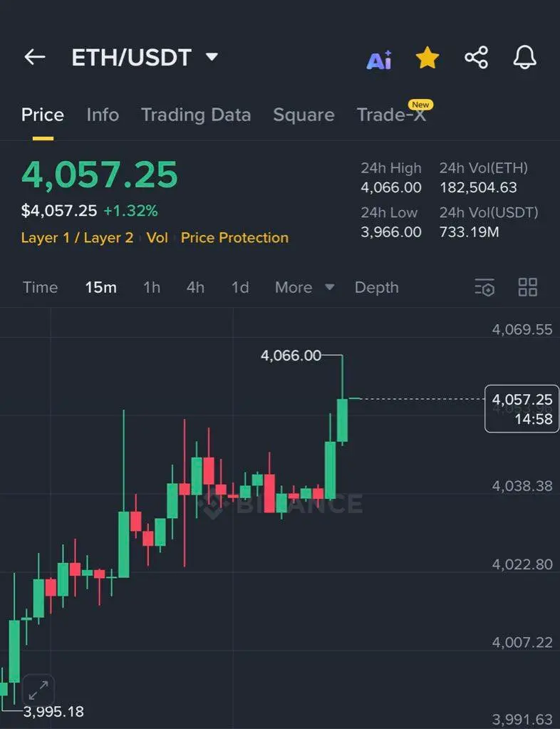This screenshot has height=729, width=560.
Task: Toggle the favorite star icon
Action: tap(427, 58)
